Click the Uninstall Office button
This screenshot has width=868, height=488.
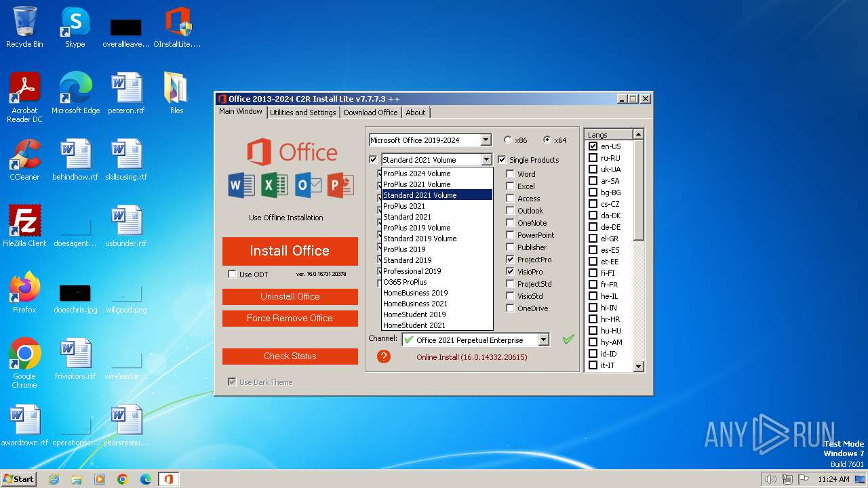click(290, 296)
